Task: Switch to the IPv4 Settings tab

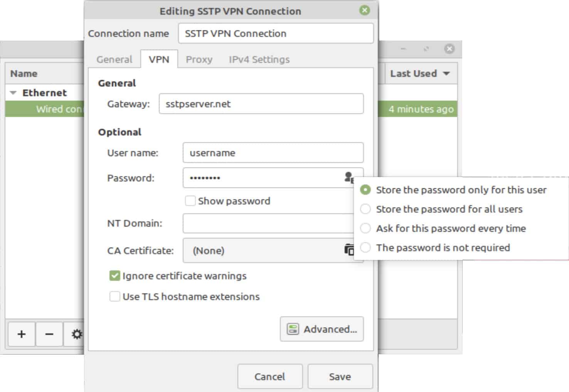Action: tap(259, 59)
